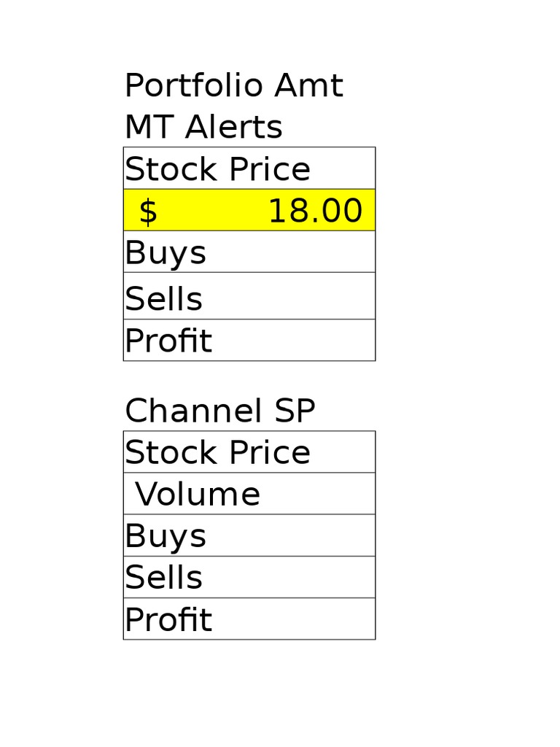
Task: Click Sells cell in Channel SP table
Action: pos(249,577)
